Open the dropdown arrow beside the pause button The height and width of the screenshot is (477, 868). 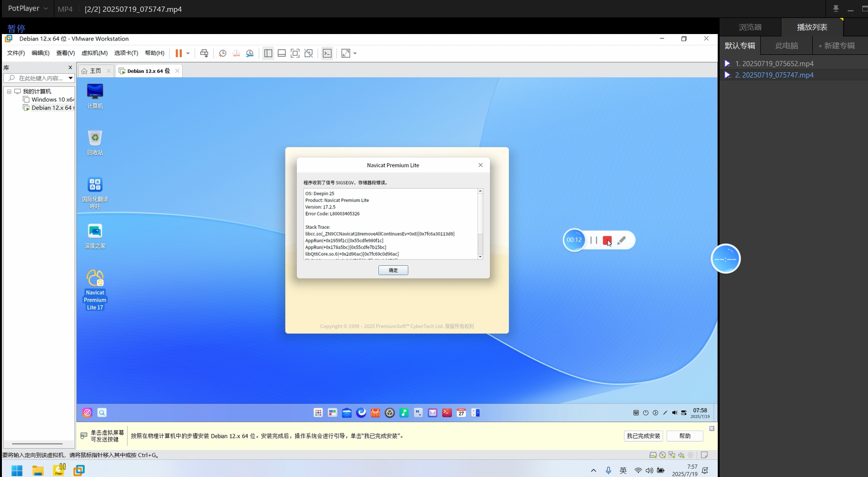(188, 53)
